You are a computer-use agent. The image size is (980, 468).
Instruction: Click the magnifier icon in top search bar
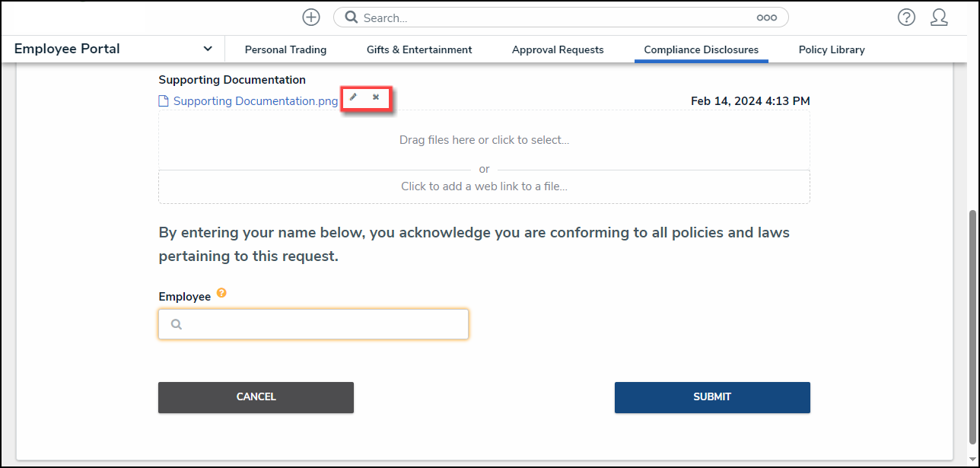pyautogui.click(x=352, y=18)
